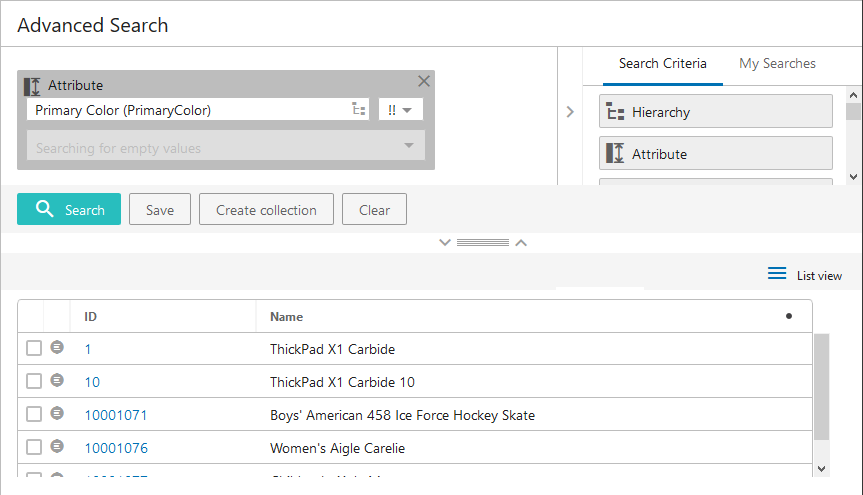Click the hierarchy picker icon in attribute field

[358, 110]
